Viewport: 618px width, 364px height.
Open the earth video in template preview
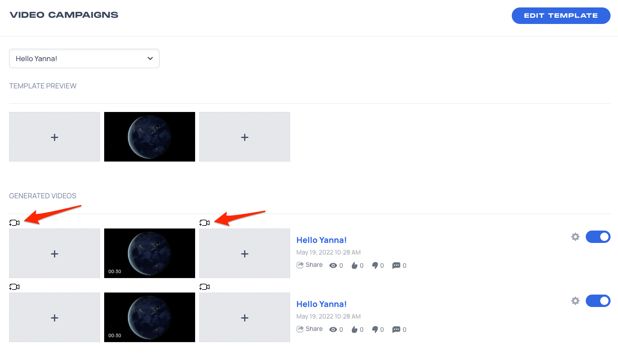click(x=150, y=137)
